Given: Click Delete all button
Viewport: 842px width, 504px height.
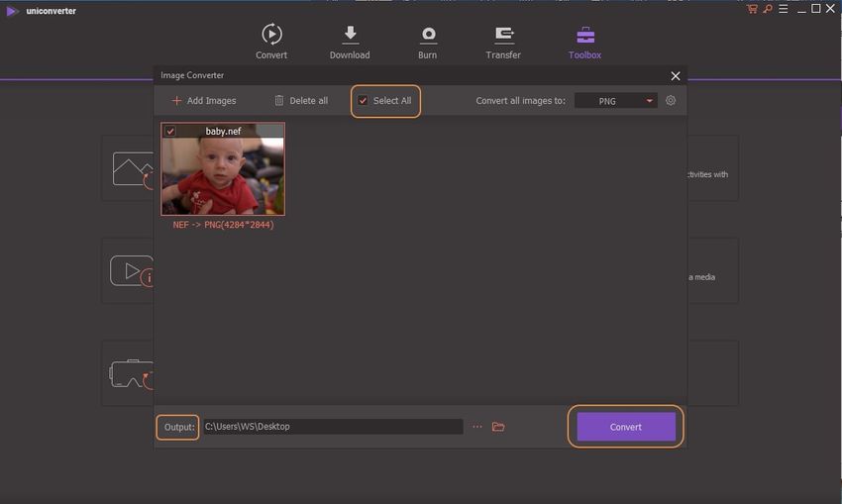Looking at the screenshot, I should (x=301, y=101).
